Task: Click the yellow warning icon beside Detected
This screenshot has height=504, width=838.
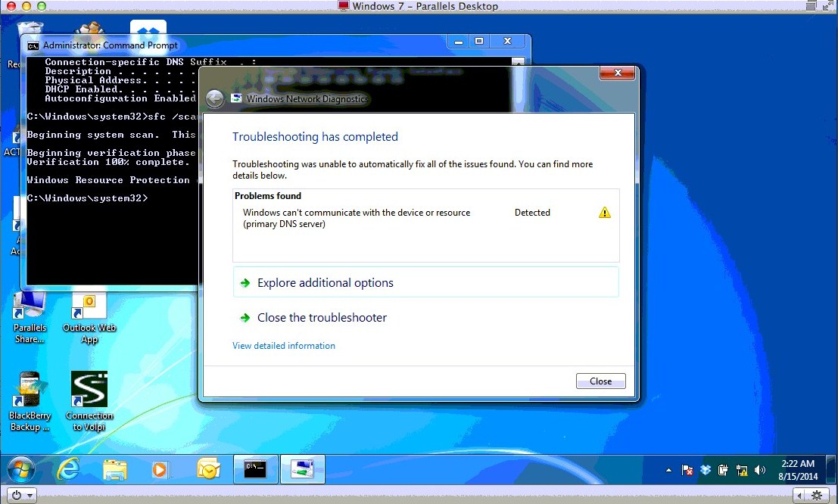Action: 604,213
